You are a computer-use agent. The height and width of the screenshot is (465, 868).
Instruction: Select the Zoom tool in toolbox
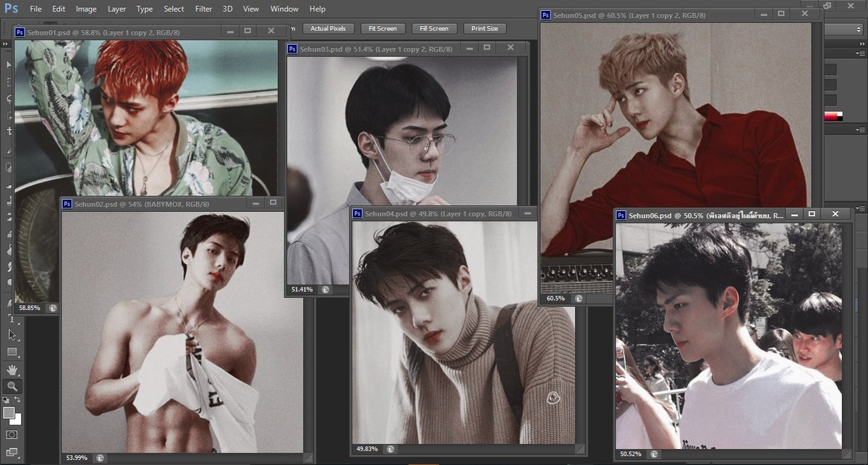[x=12, y=387]
